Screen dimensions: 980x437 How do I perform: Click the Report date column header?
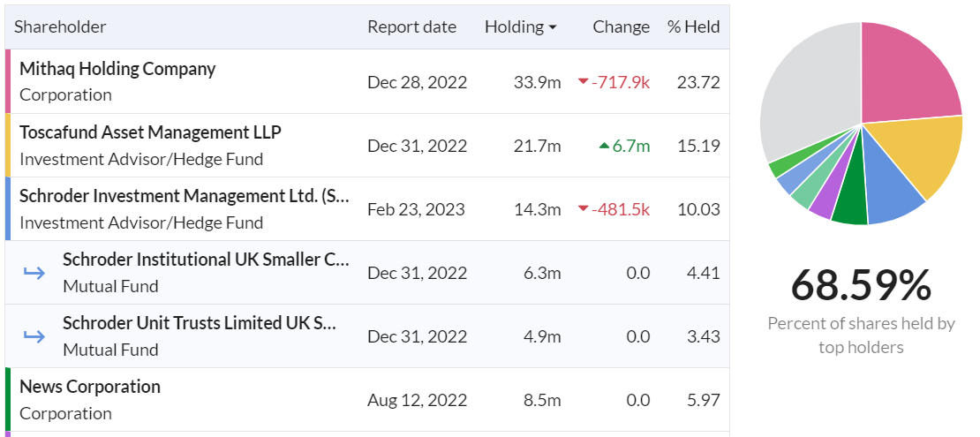coord(412,26)
